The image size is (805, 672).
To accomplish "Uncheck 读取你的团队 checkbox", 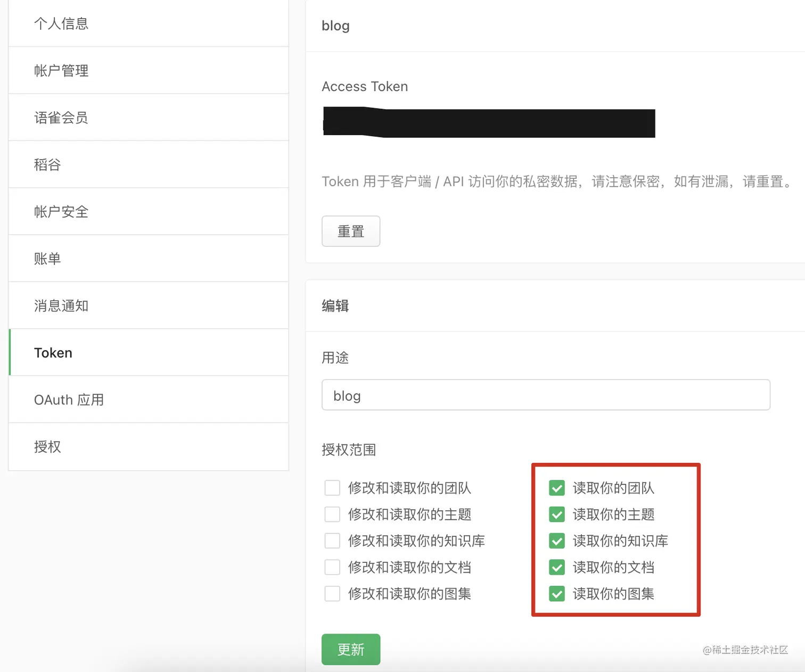I will click(557, 488).
